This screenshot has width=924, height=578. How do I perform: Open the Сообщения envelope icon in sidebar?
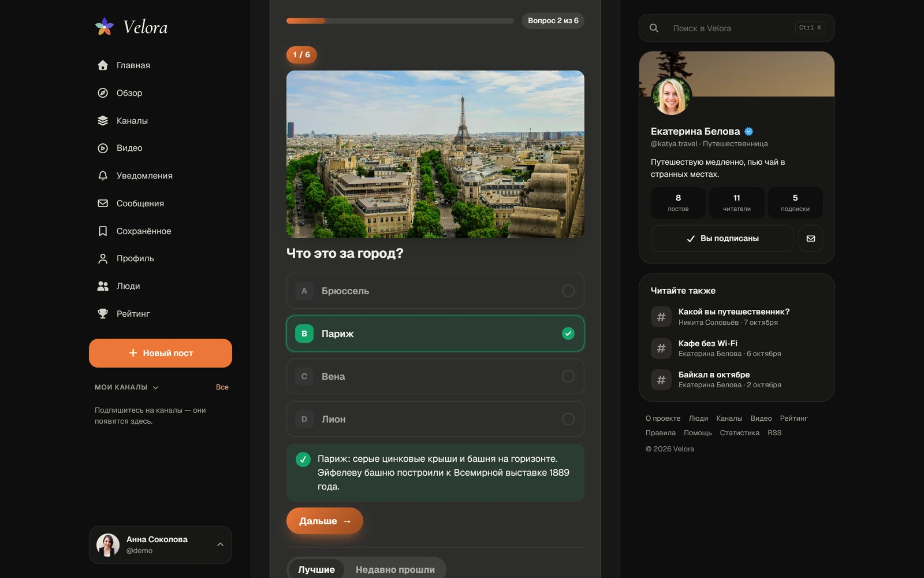(x=103, y=203)
